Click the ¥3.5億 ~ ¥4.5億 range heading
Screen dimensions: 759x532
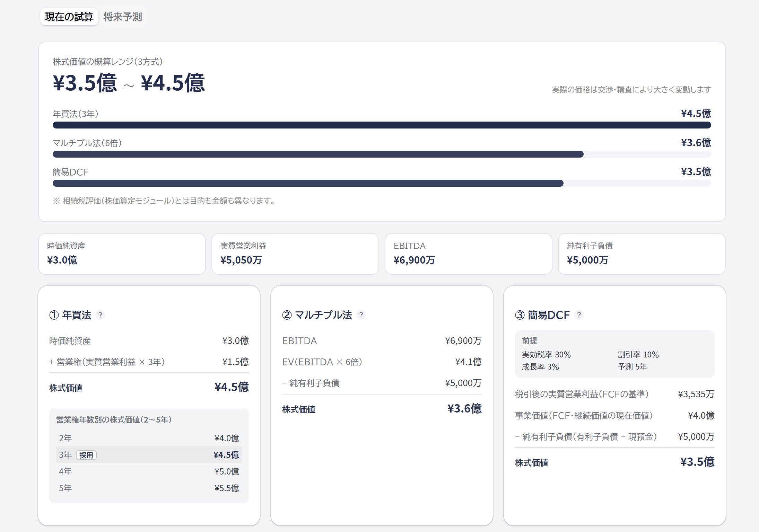click(129, 83)
